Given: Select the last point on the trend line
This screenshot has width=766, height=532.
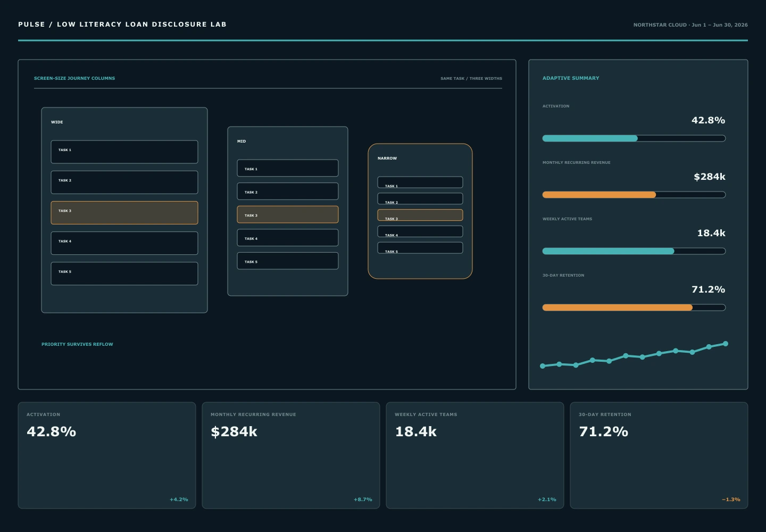Looking at the screenshot, I should coord(726,344).
